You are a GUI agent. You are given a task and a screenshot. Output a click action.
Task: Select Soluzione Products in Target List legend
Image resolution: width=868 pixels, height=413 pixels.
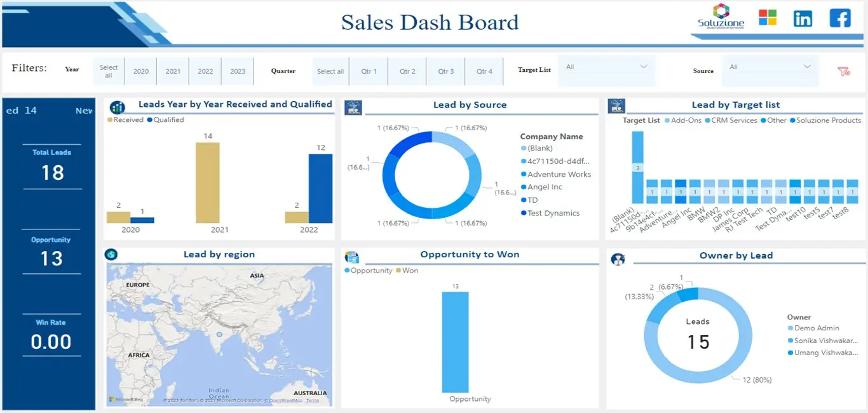826,120
